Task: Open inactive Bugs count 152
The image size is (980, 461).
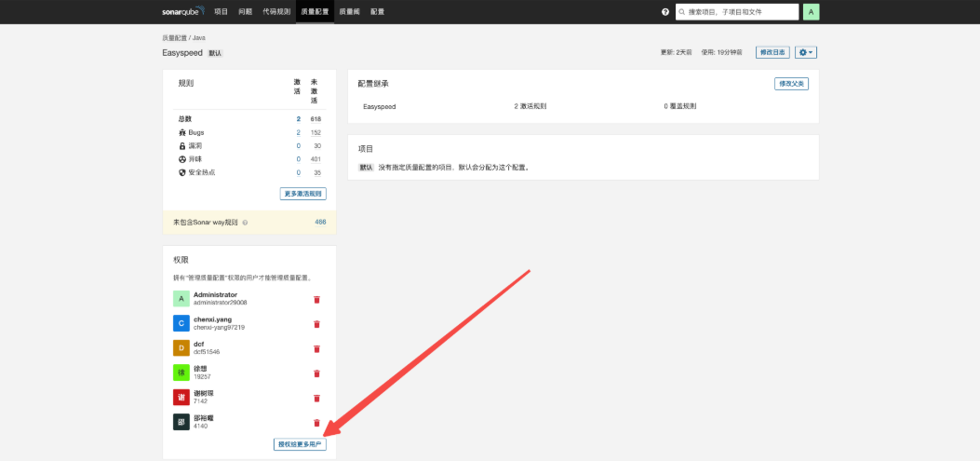Action: [315, 132]
